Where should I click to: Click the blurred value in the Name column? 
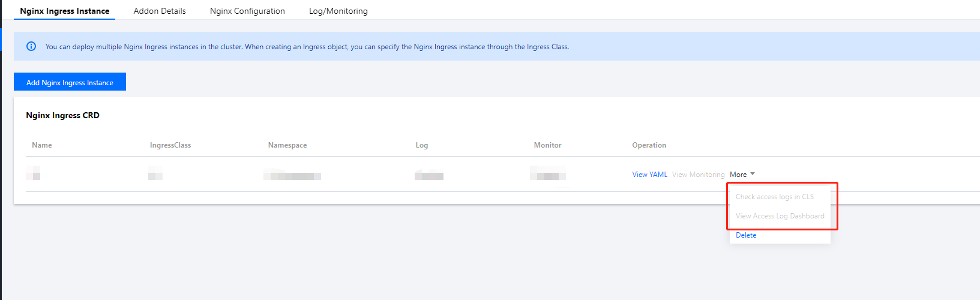tap(34, 173)
